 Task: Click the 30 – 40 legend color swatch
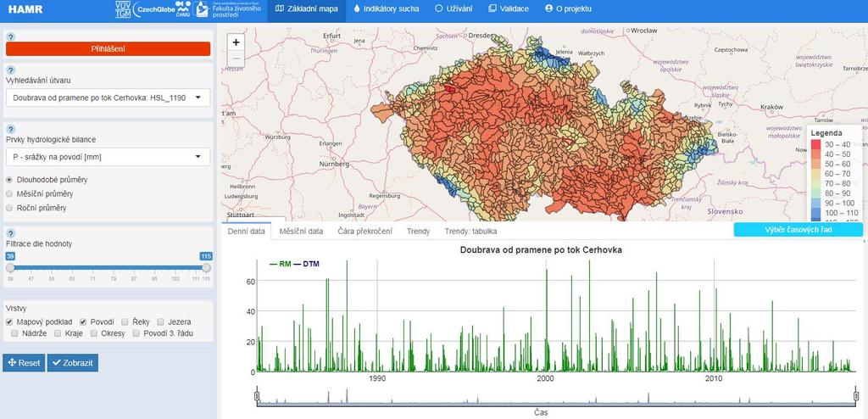[x=816, y=144]
